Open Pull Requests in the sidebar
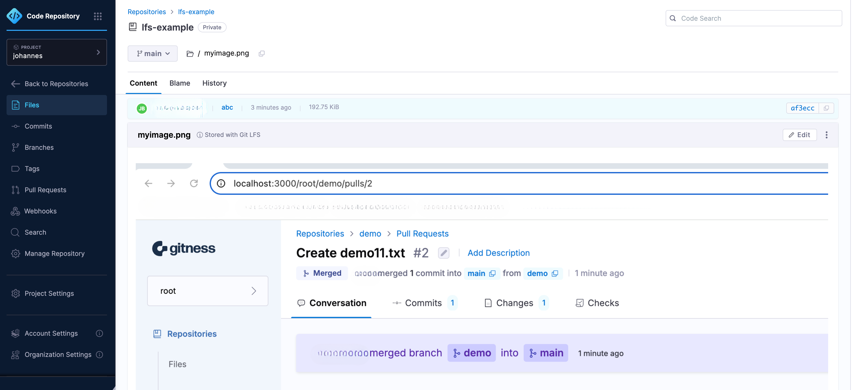The height and width of the screenshot is (390, 868). tap(45, 190)
